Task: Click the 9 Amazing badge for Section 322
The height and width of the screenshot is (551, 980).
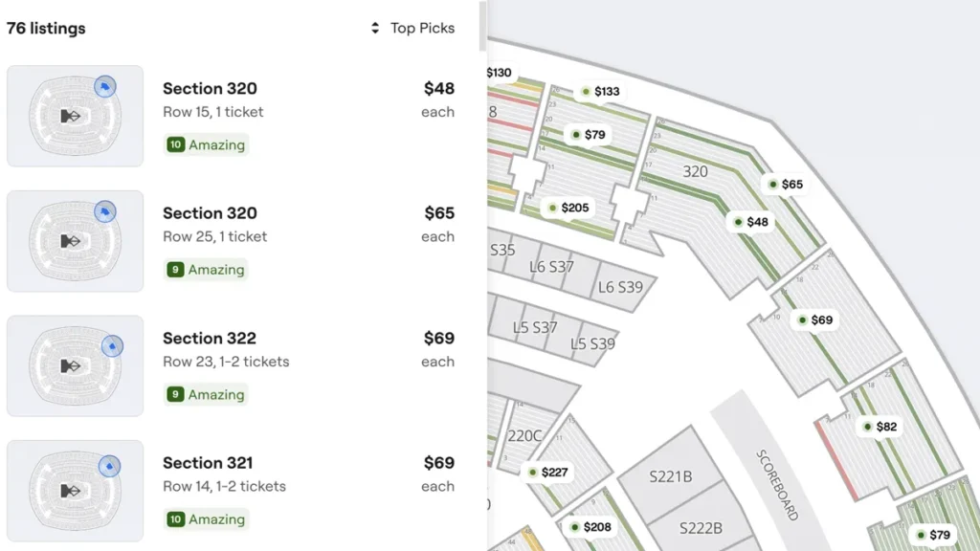Action: (x=206, y=395)
